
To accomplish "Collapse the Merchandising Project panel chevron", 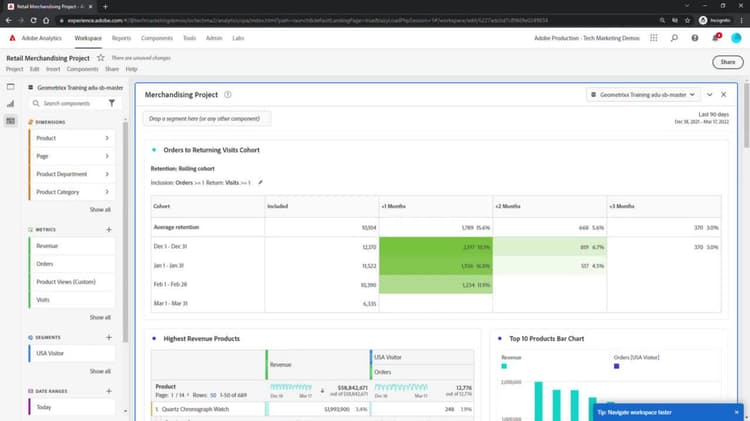I will click(709, 95).
